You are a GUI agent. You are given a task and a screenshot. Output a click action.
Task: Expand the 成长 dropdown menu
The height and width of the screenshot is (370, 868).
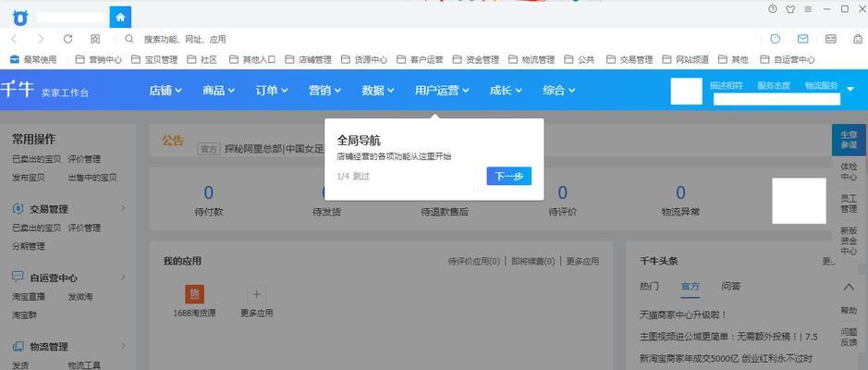tap(506, 91)
